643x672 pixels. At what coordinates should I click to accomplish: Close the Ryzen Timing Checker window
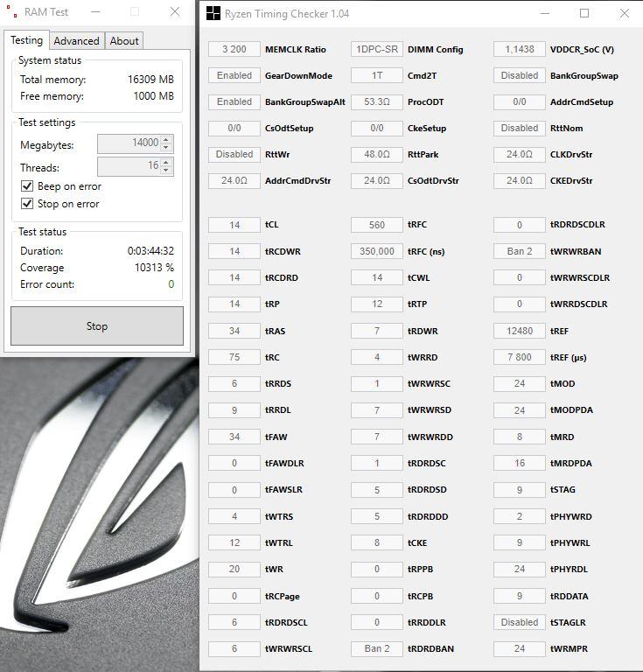(x=624, y=13)
